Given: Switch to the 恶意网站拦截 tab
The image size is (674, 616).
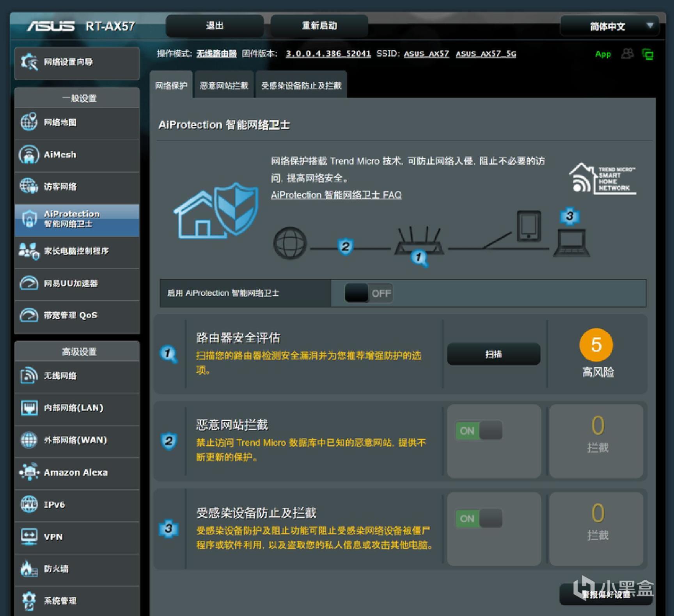Looking at the screenshot, I should (x=224, y=85).
